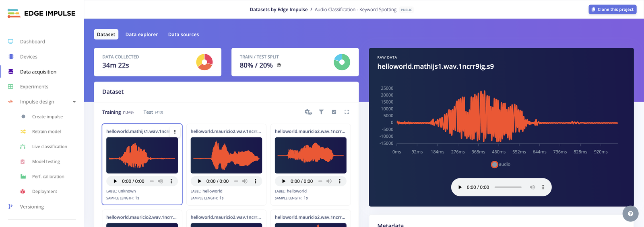
Task: Open the help question mark button
Action: [630, 214]
